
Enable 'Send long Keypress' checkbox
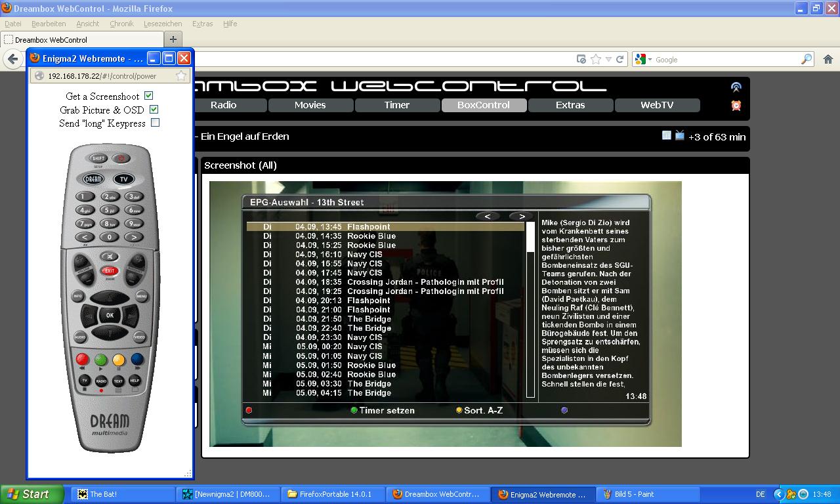click(156, 123)
